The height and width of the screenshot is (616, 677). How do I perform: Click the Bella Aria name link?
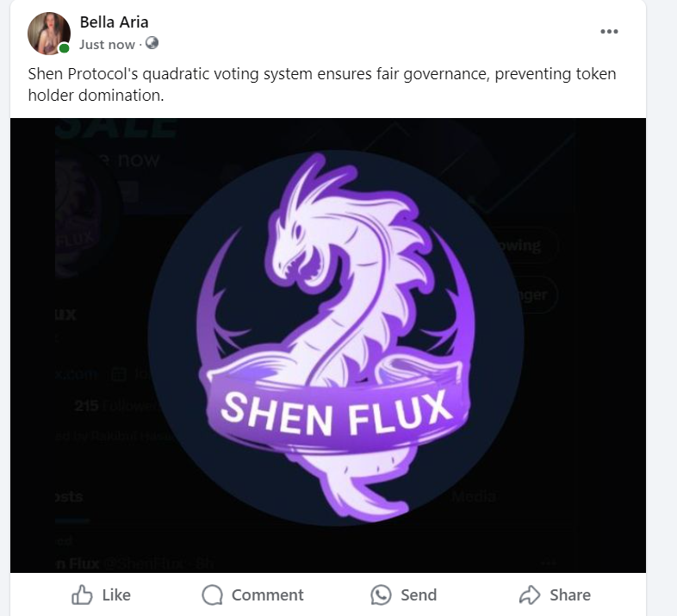coord(114,22)
